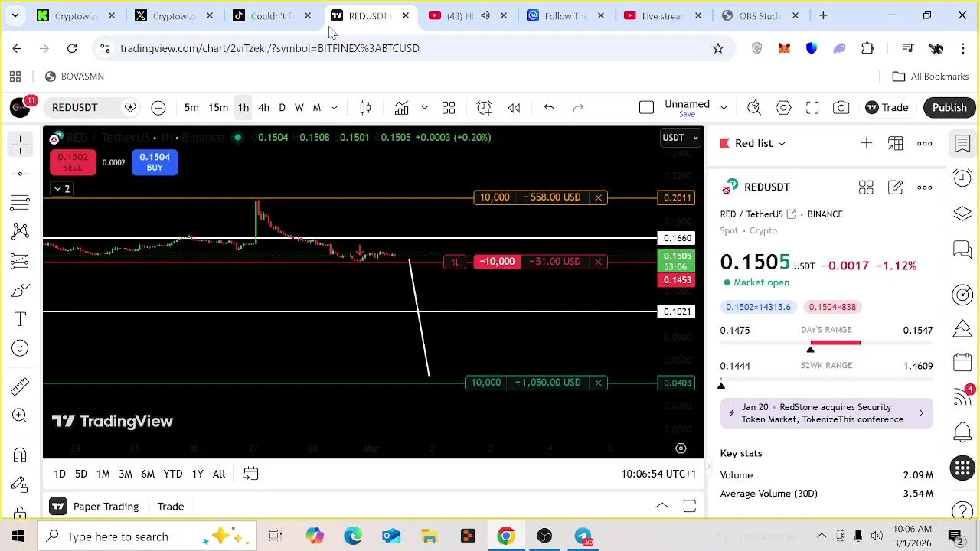980x551 pixels.
Task: Click the Trade button
Action: coord(887,108)
